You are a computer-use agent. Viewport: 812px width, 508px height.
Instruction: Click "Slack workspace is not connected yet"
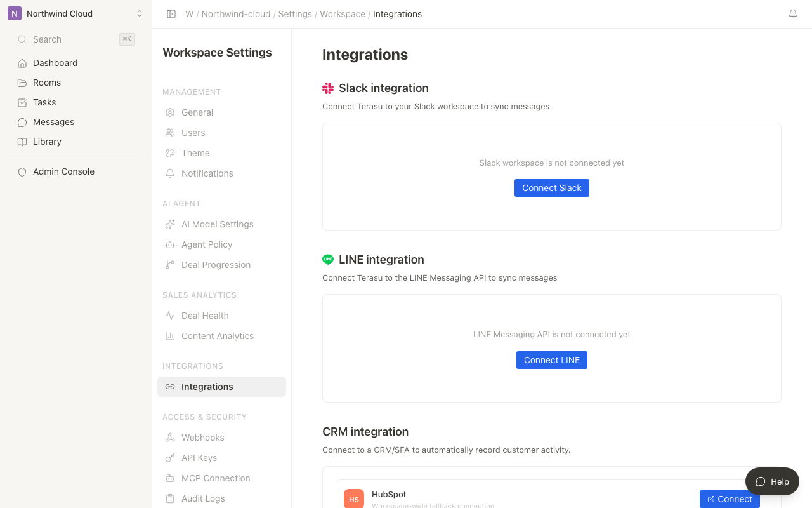coord(552,163)
